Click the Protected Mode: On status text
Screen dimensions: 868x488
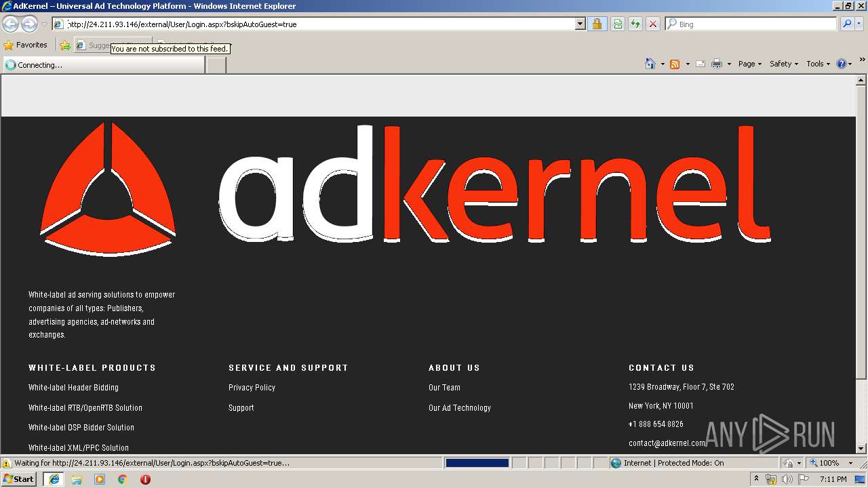[x=690, y=463]
